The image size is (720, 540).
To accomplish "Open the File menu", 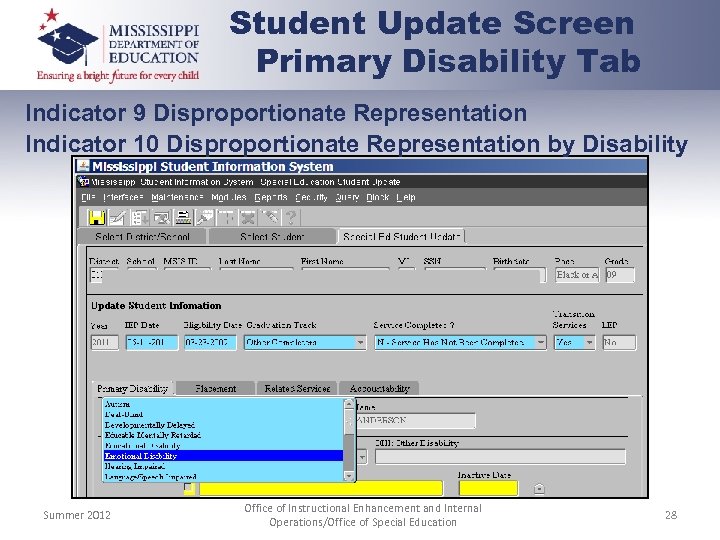I will tap(88, 197).
